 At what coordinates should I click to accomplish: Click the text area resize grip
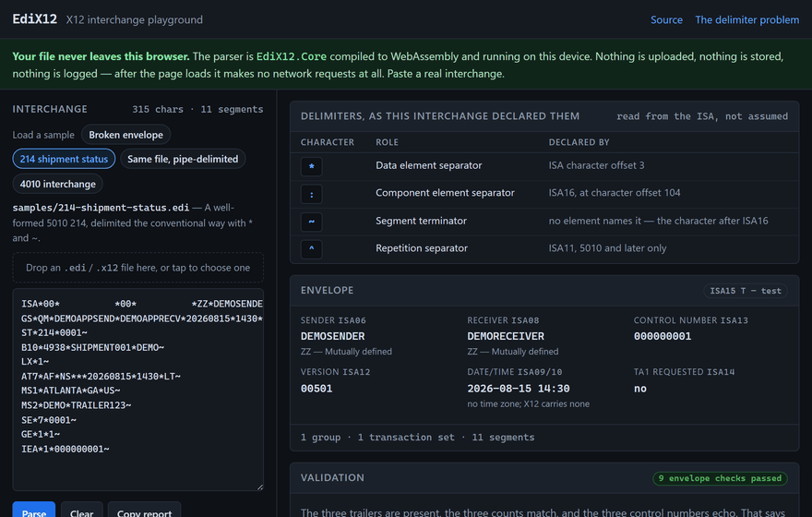tap(260, 487)
